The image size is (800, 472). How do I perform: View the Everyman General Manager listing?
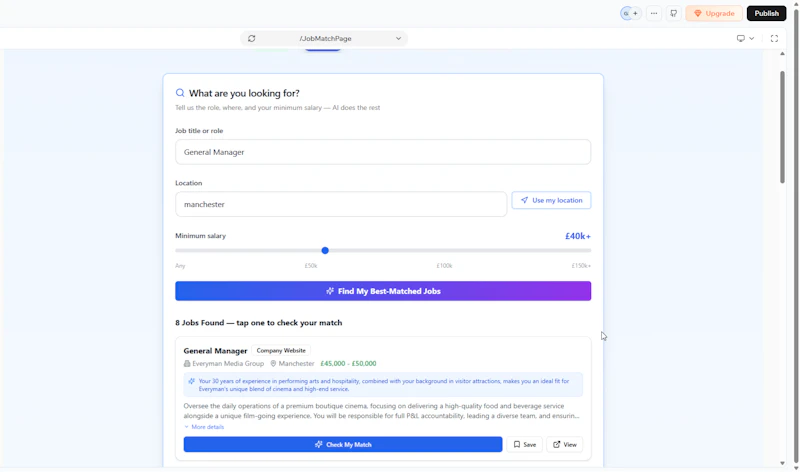pyautogui.click(x=564, y=444)
